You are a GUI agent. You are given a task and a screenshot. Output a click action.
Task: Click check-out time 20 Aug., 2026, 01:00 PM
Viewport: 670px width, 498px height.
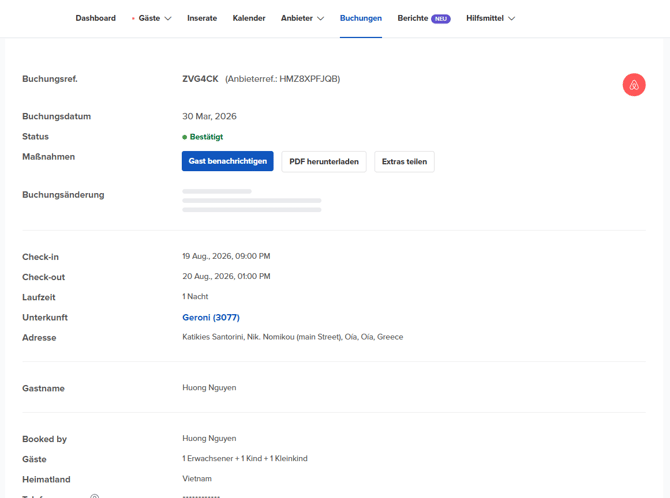226,276
